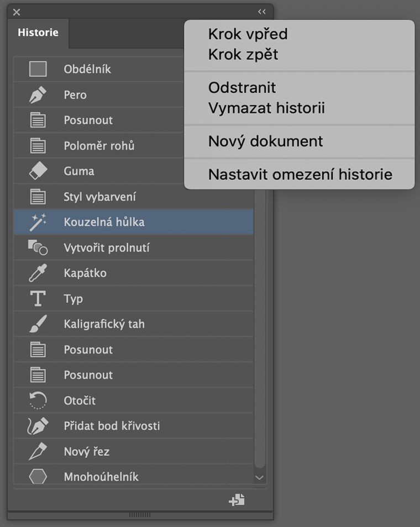Open Nastavit omezení historie option
Screen dimensions: 420x527
(x=300, y=175)
